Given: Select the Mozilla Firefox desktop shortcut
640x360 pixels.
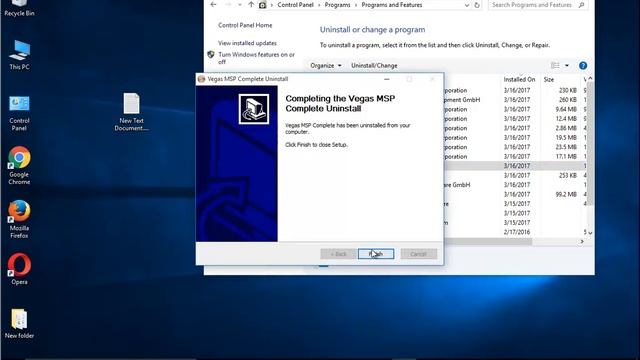Looking at the screenshot, I should (19, 219).
